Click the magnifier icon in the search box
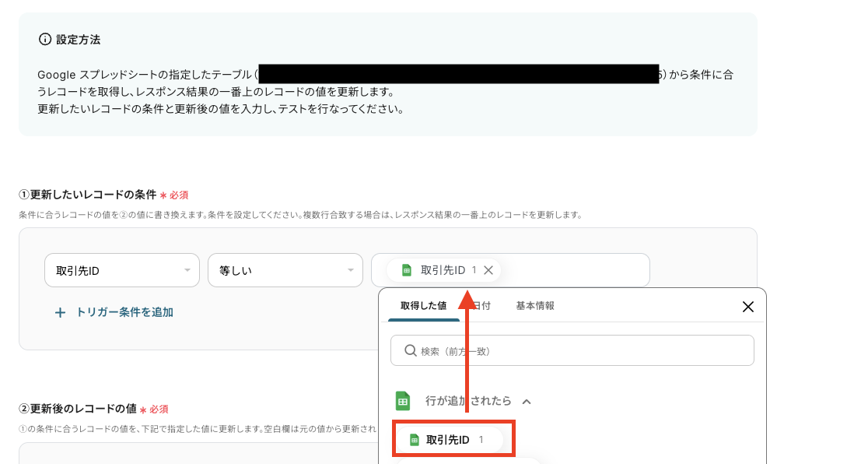 (x=410, y=350)
